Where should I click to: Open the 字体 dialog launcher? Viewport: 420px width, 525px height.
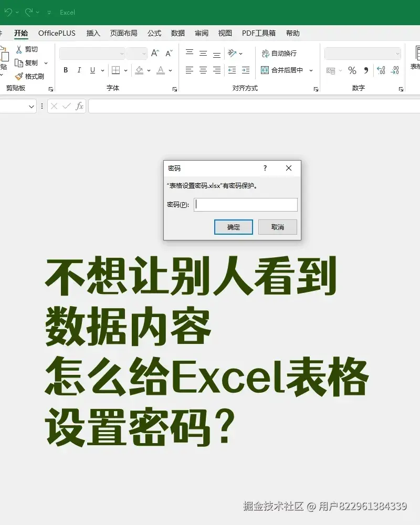(x=175, y=89)
